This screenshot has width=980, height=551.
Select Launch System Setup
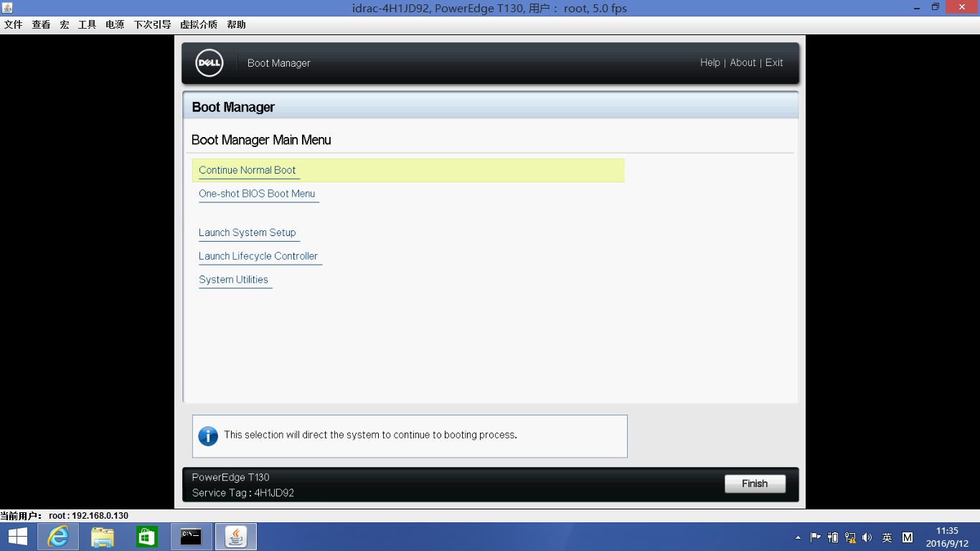248,232
